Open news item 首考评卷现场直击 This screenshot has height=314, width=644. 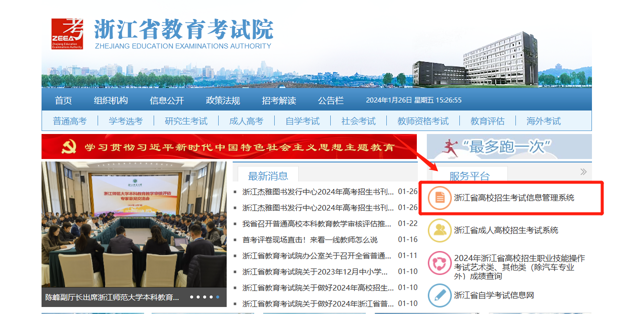[310, 239]
